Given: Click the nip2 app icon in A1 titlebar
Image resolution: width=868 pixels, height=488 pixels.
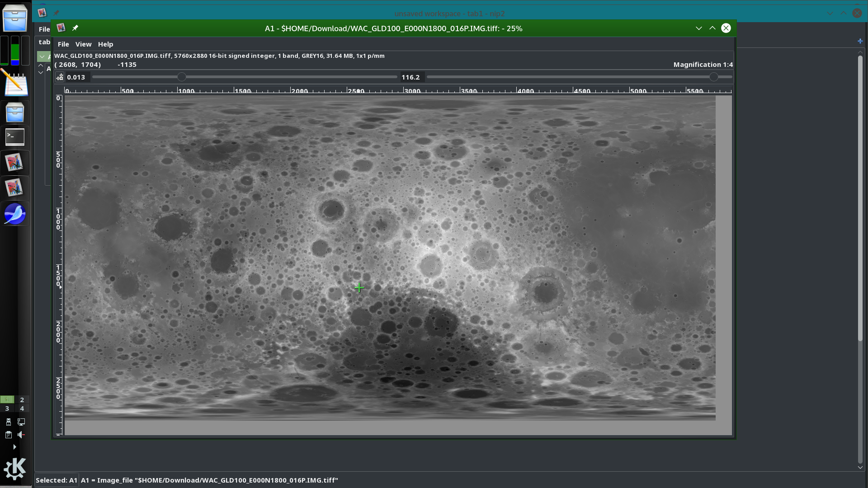Looking at the screenshot, I should [61, 28].
